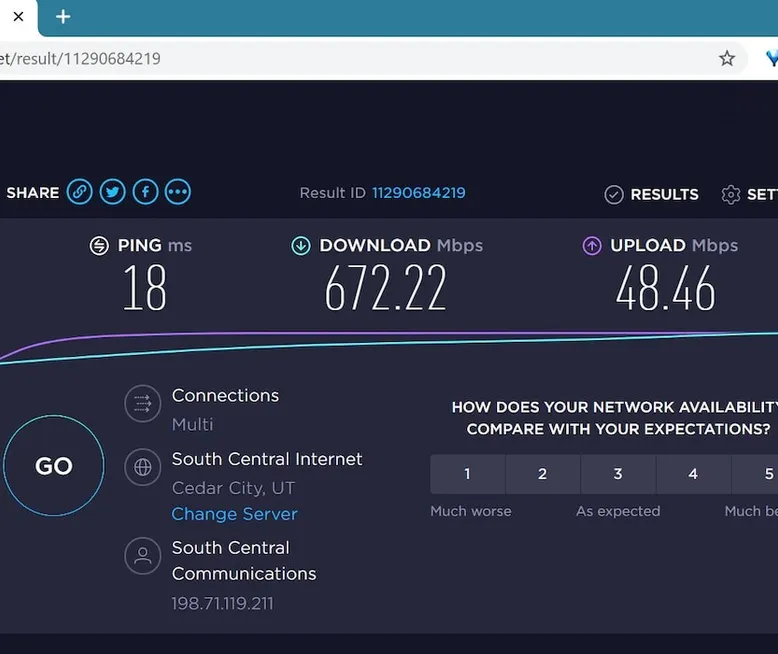
Task: Rate network availability as 2
Action: (543, 474)
